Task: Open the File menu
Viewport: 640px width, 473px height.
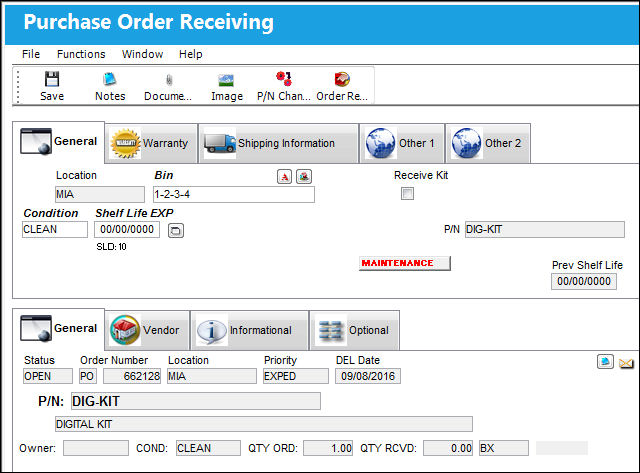Action: [x=31, y=54]
